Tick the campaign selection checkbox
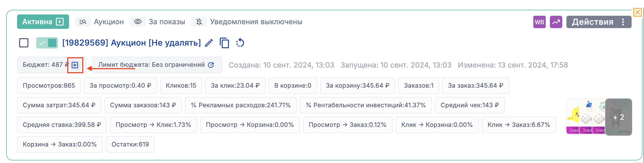This screenshot has width=644, height=163. pos(24,43)
